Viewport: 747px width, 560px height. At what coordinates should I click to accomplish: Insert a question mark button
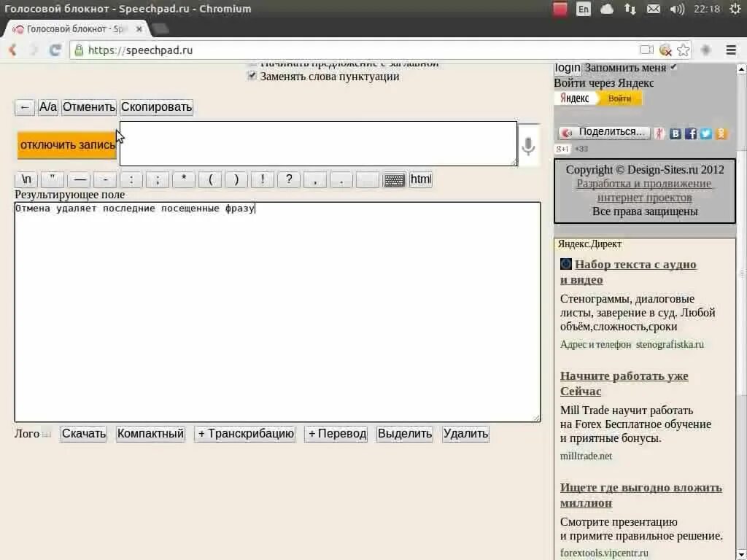tap(289, 179)
